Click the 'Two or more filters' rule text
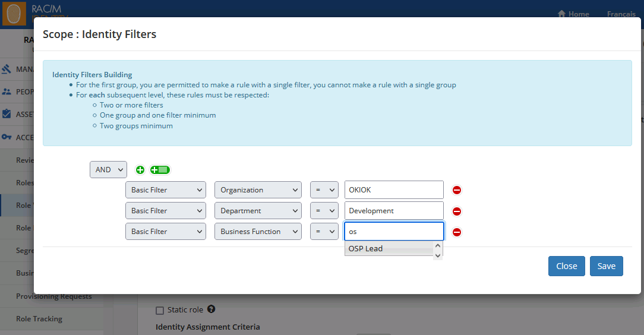The height and width of the screenshot is (335, 644). [131, 105]
